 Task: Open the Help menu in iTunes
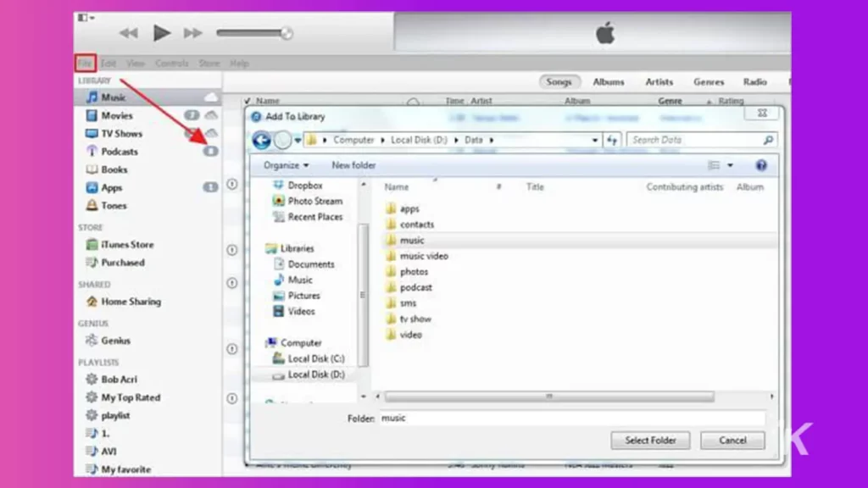point(239,63)
